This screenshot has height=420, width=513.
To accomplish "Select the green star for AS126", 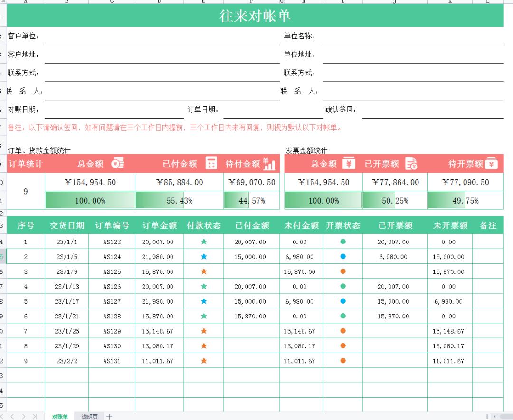I will pos(205,286).
